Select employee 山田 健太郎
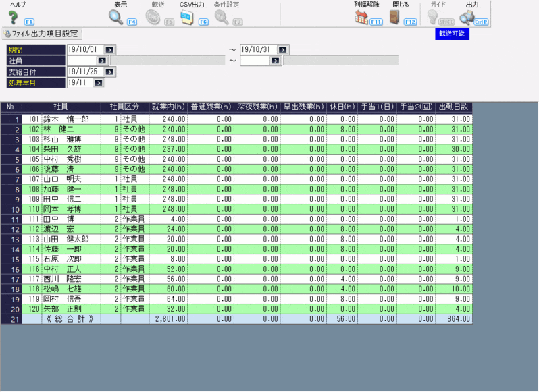539x392 pixels. [x=66, y=239]
